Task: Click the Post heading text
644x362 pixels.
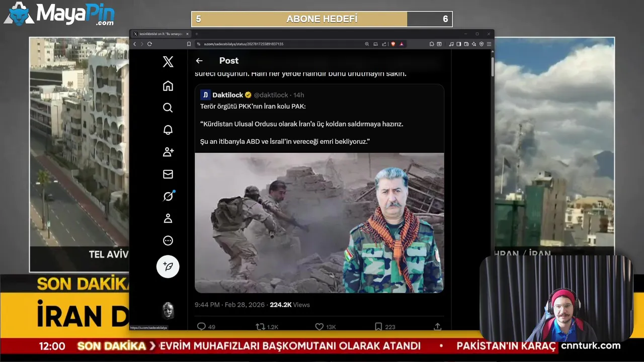Action: [x=229, y=61]
